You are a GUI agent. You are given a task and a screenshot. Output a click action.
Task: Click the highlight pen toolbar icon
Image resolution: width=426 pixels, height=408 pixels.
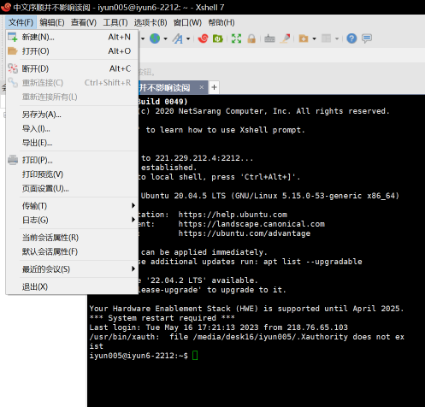pos(285,38)
